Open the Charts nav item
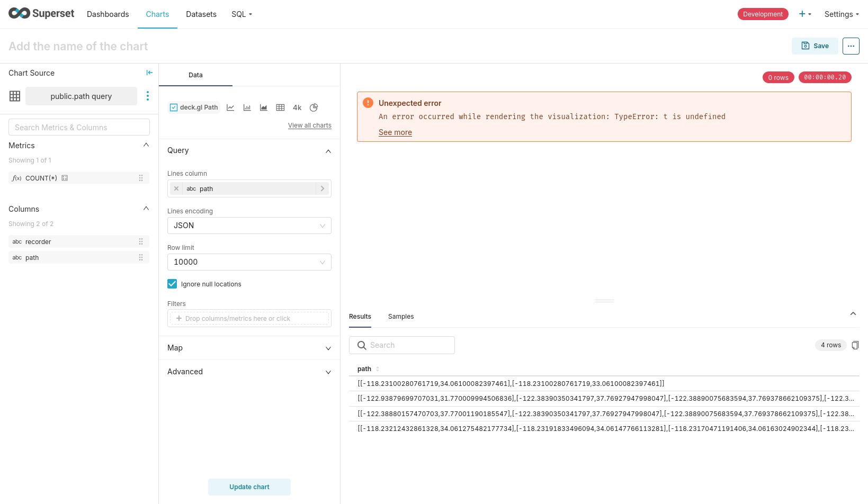This screenshot has width=868, height=504. (157, 14)
